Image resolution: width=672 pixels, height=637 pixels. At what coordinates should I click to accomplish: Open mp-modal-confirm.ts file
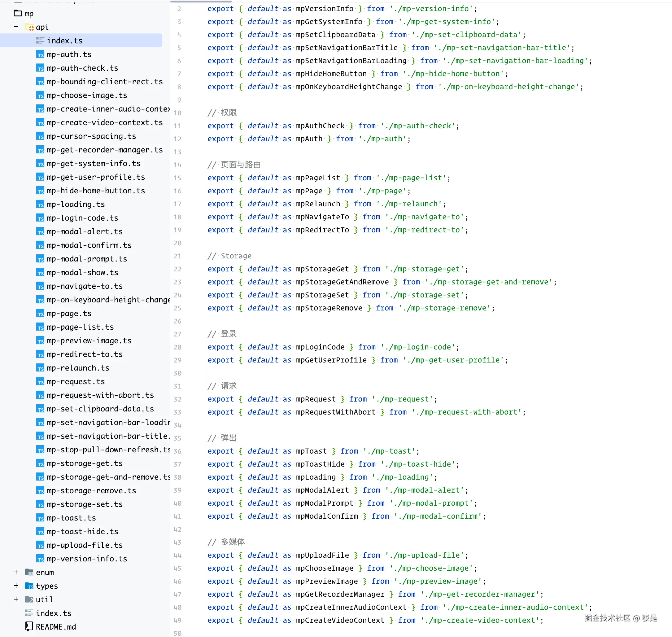(89, 245)
